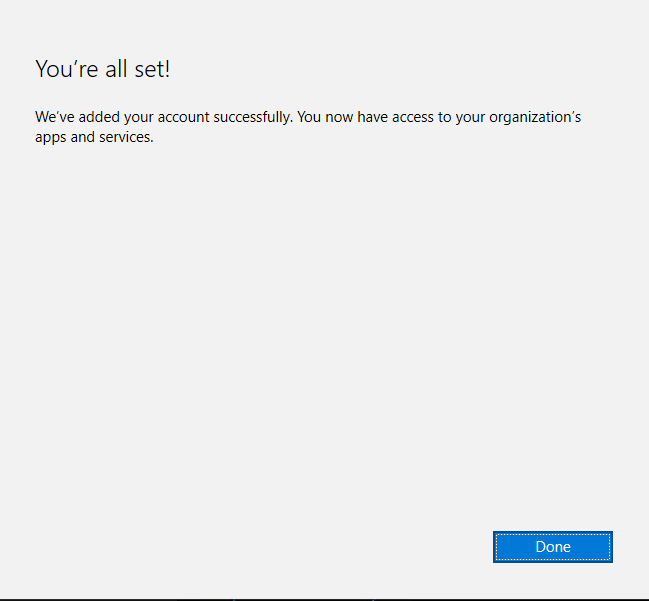Image resolution: width=649 pixels, height=601 pixels.
Task: Click the word "access" in the message
Action: click(410, 117)
